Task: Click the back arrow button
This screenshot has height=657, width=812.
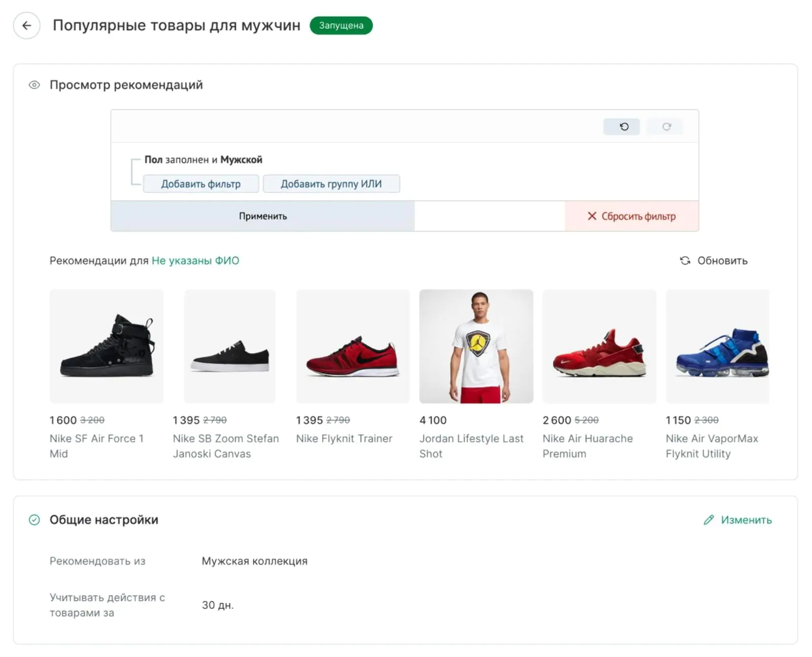Action: pyautogui.click(x=26, y=25)
